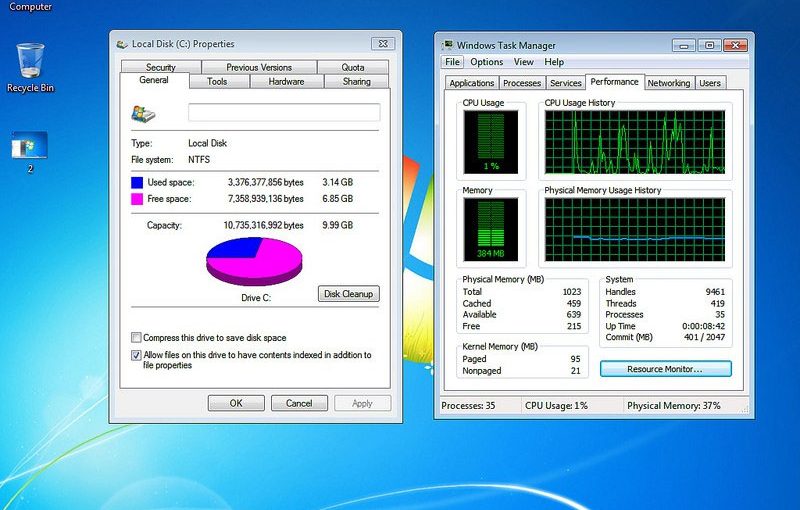Close the Windows Task Manager window
This screenshot has height=510, width=800.
pos(735,45)
